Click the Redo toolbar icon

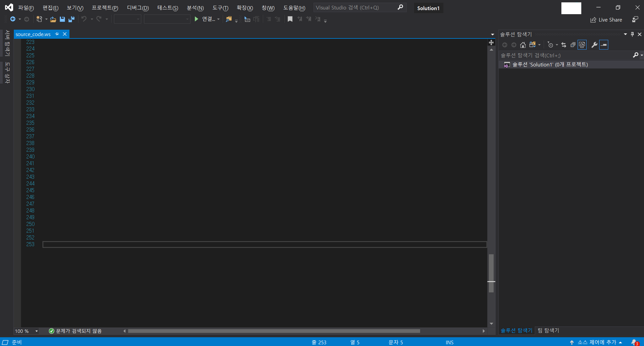coord(99,19)
